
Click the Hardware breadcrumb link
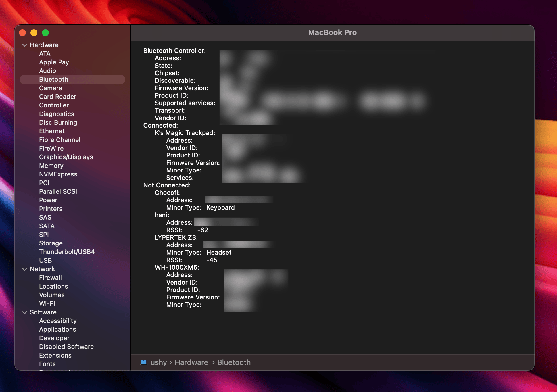click(191, 362)
